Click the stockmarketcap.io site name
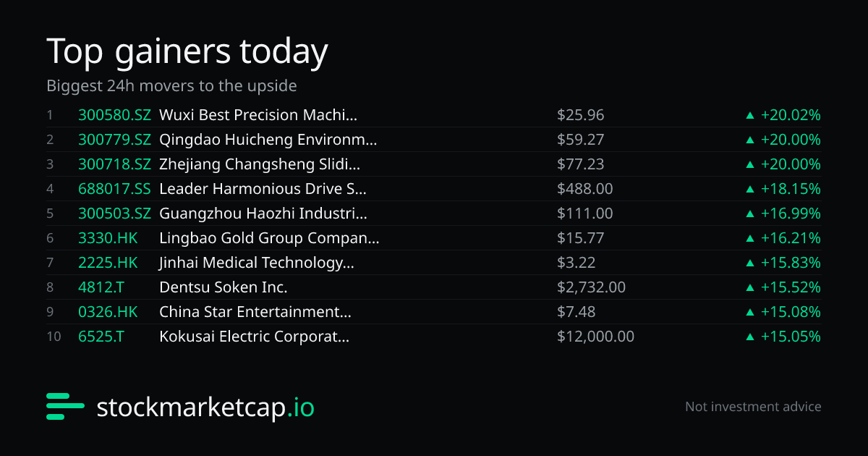Screen dimensions: 868x456 click(x=205, y=408)
